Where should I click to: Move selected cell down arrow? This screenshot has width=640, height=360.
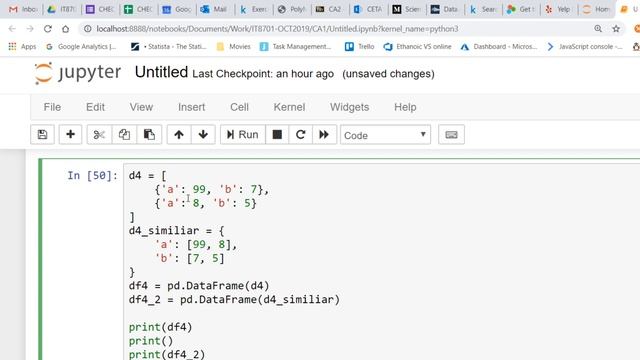[203, 135]
